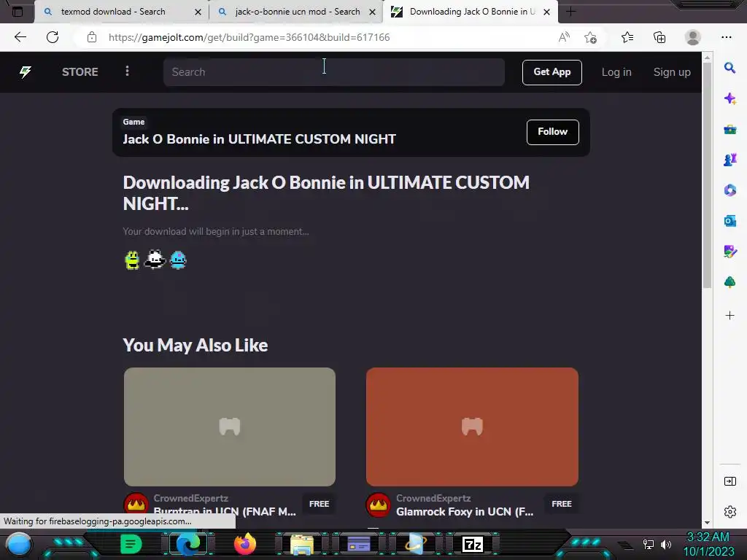
Task: Click the FREE tag on Glamrock Foxy
Action: [x=562, y=504]
